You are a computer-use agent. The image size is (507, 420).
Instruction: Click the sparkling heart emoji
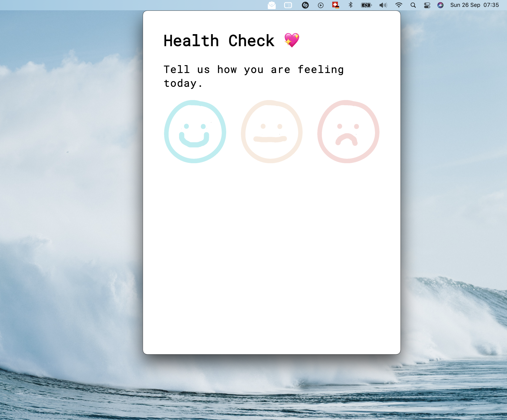(292, 40)
